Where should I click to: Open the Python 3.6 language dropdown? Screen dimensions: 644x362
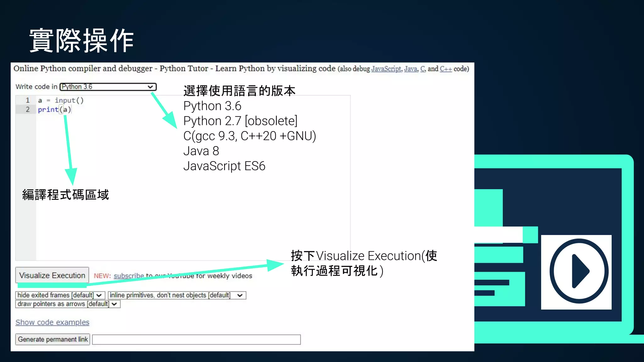(108, 87)
